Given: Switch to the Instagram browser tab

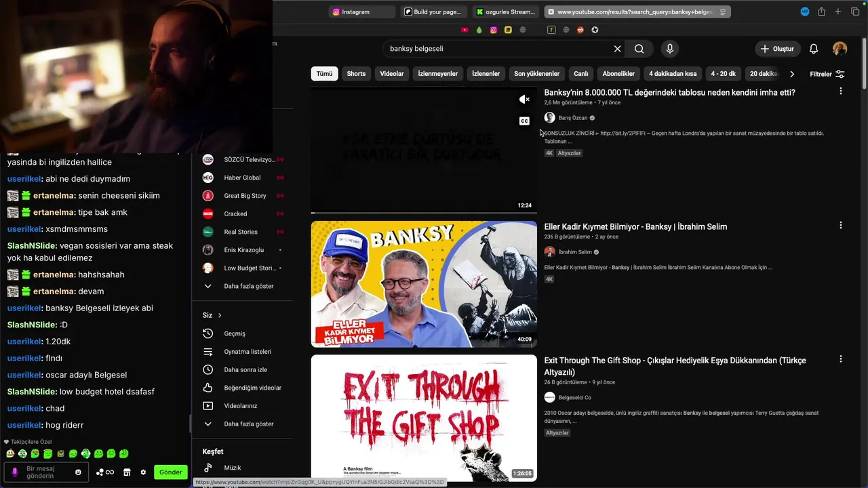Looking at the screenshot, I should coord(362,12).
